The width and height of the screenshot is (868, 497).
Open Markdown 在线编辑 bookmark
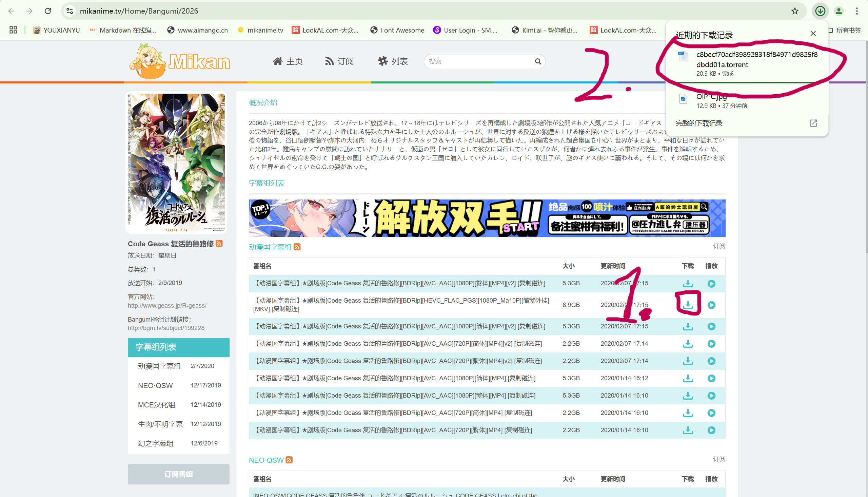pyautogui.click(x=122, y=30)
